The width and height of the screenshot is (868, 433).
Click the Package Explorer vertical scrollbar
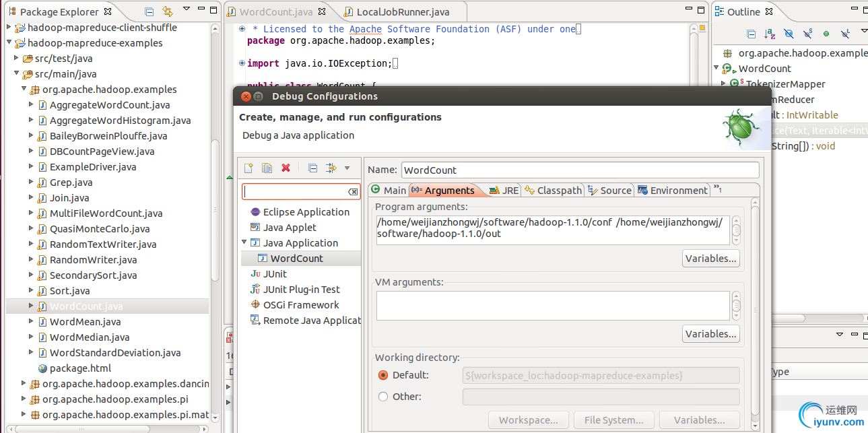click(215, 209)
